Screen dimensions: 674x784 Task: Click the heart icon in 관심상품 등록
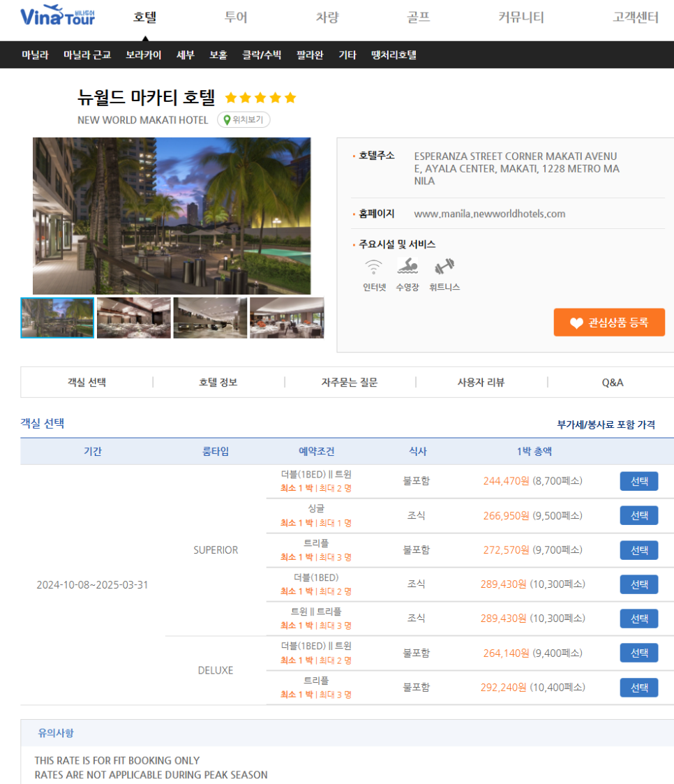tap(576, 323)
